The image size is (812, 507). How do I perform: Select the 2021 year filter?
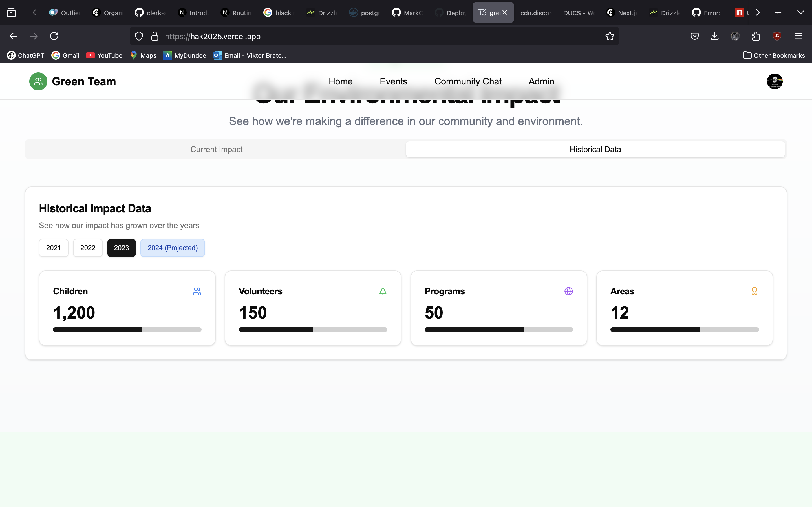[53, 248]
